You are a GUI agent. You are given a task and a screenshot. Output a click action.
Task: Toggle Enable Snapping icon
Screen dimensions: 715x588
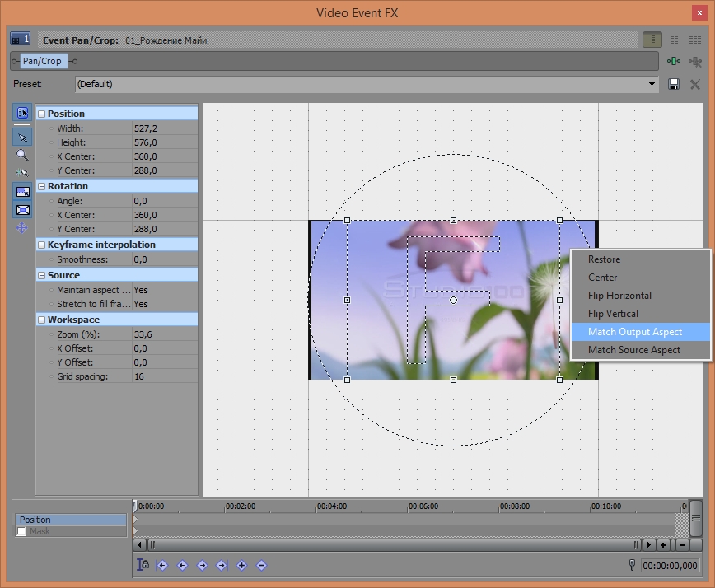tap(22, 172)
